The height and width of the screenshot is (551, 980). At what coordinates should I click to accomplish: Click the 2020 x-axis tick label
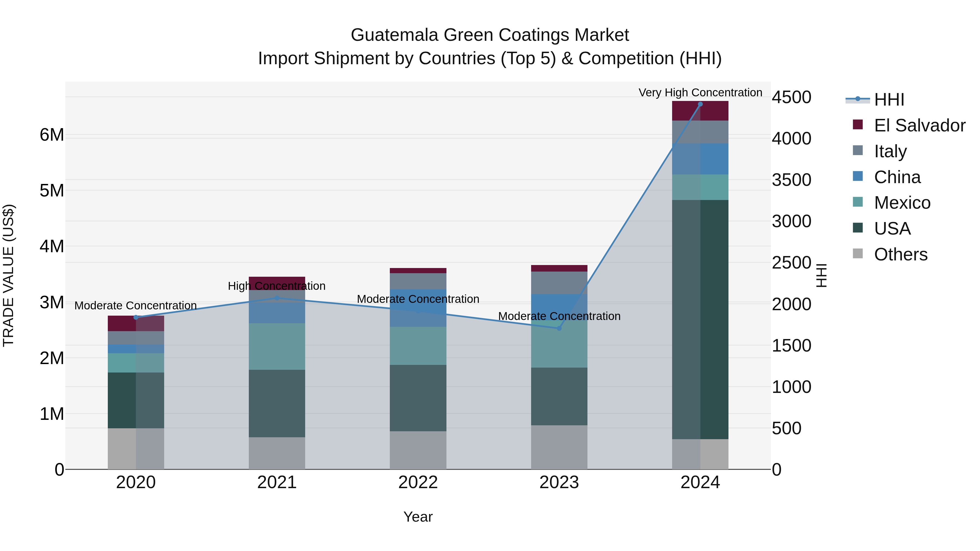[x=136, y=482]
